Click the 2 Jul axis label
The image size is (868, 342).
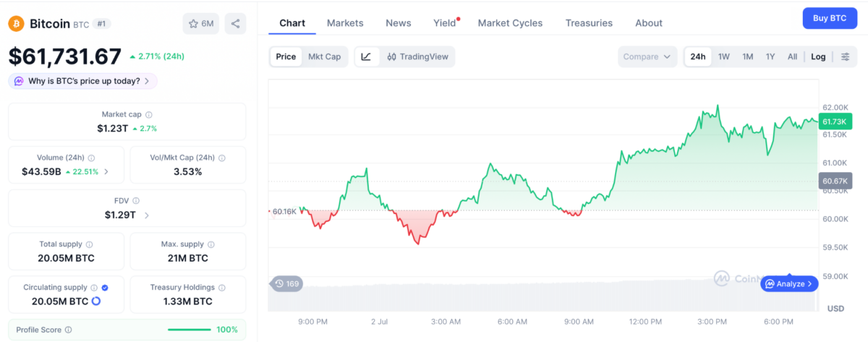point(379,321)
